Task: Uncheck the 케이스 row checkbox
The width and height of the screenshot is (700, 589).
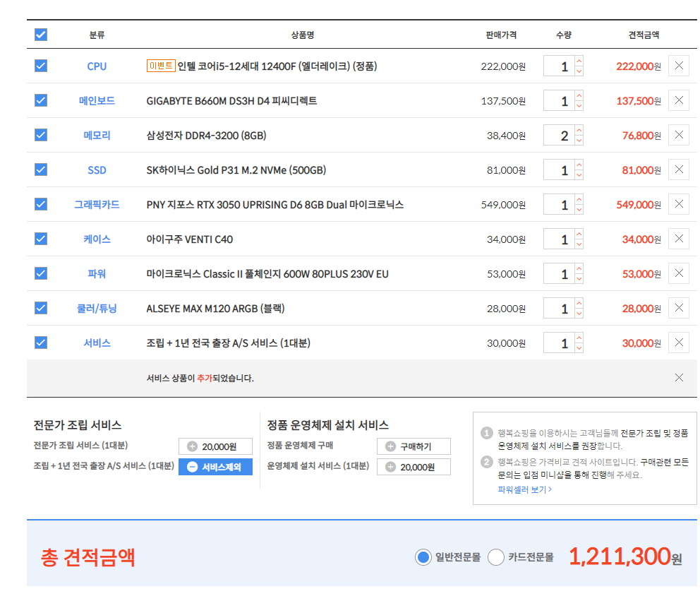Action: (41, 239)
